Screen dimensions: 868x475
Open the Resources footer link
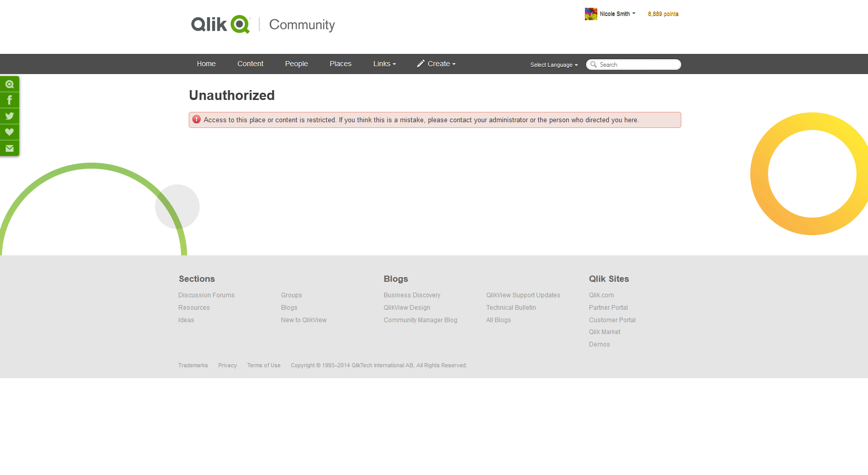click(194, 308)
